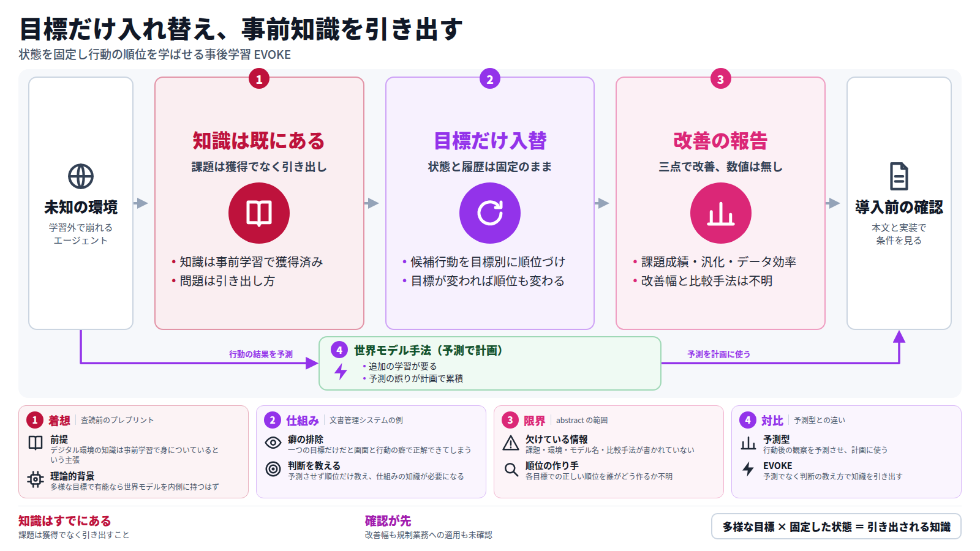Select the heading 改善の報告

click(x=721, y=141)
